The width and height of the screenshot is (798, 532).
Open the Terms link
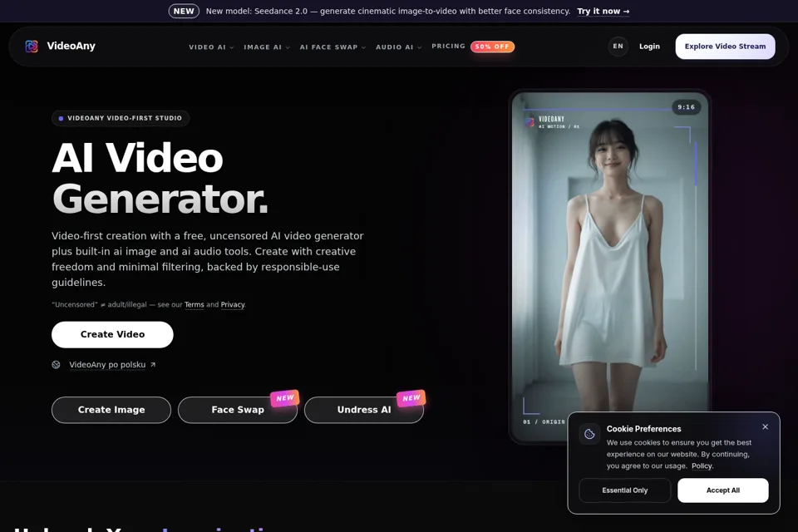point(194,304)
